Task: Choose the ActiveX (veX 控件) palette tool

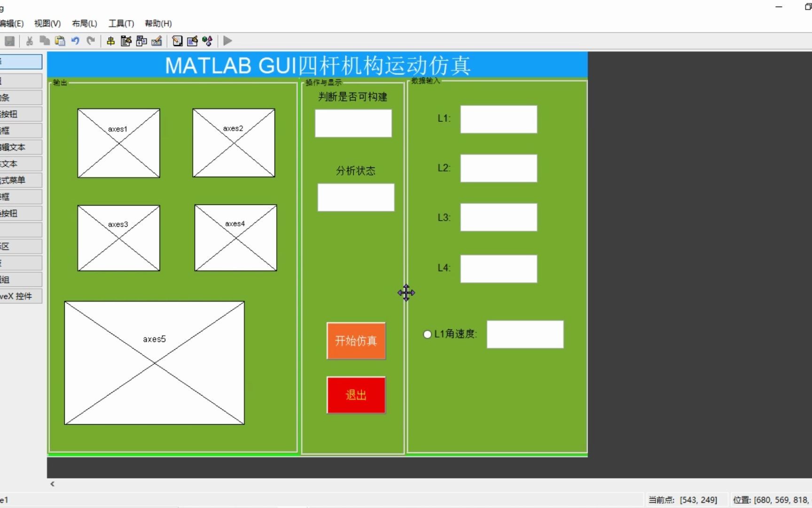Action: 21,296
